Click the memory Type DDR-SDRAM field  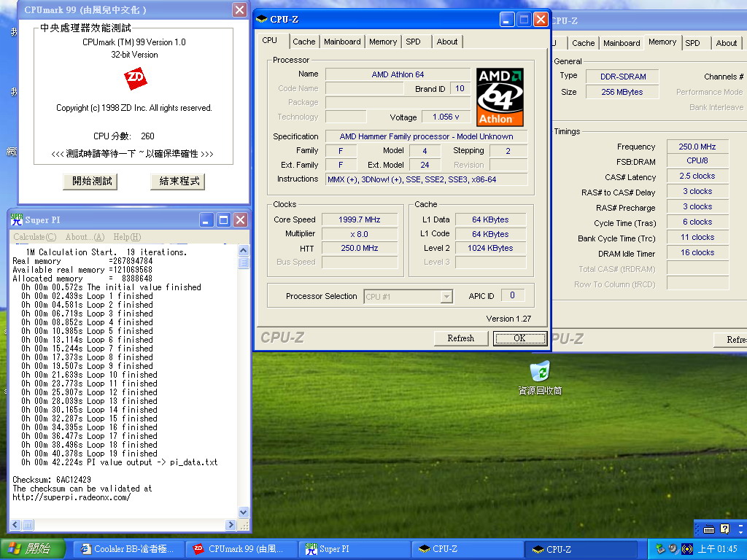point(623,76)
